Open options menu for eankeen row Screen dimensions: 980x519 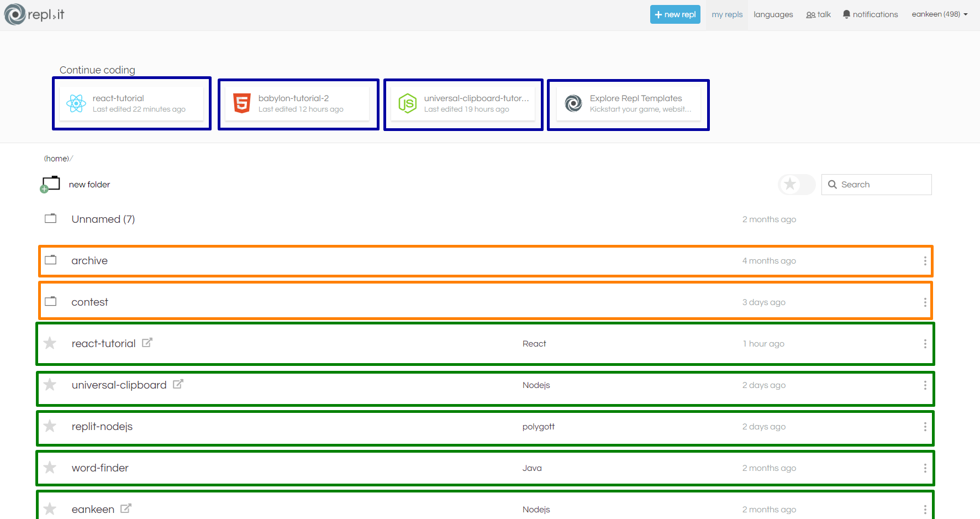pyautogui.click(x=925, y=510)
